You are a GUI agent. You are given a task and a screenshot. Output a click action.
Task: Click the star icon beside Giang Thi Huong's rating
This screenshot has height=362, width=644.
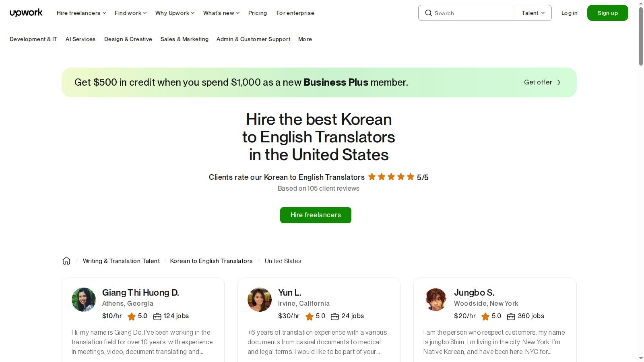click(x=131, y=316)
